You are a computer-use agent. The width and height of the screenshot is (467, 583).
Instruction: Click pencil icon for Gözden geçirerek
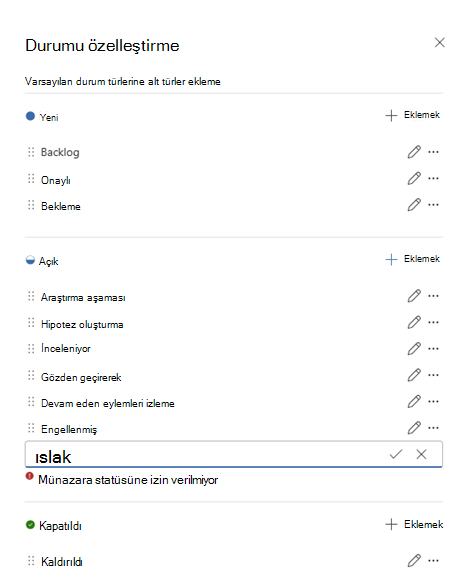click(x=414, y=375)
